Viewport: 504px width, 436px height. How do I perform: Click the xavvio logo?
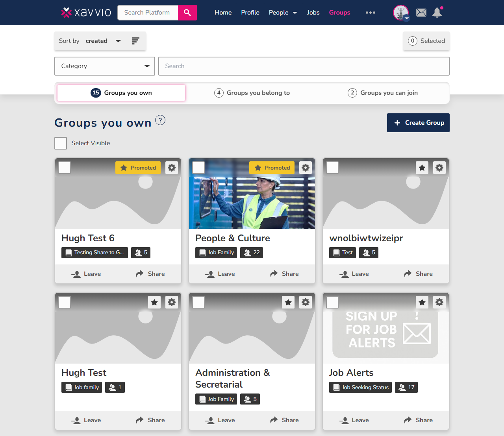(86, 13)
